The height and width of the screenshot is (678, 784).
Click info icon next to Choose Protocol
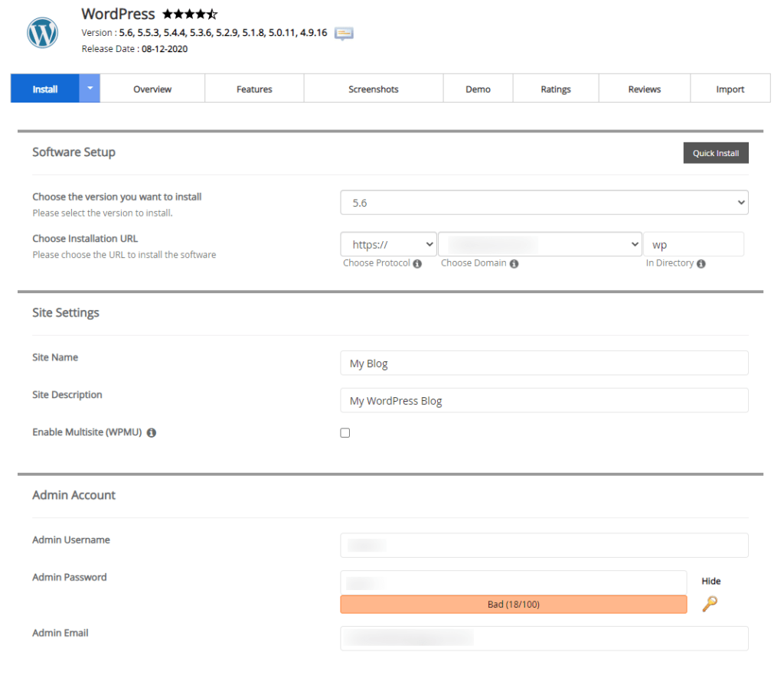417,263
